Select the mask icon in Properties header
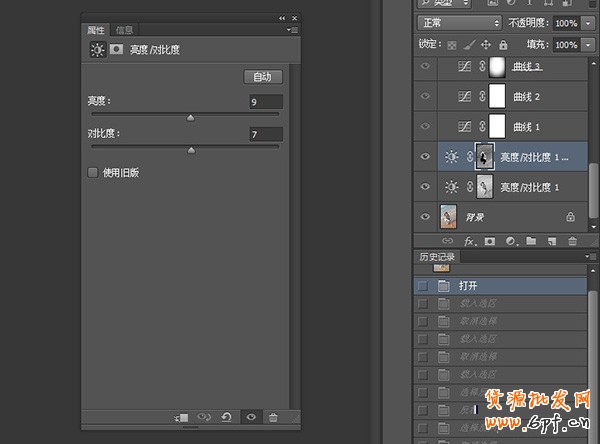 click(116, 49)
